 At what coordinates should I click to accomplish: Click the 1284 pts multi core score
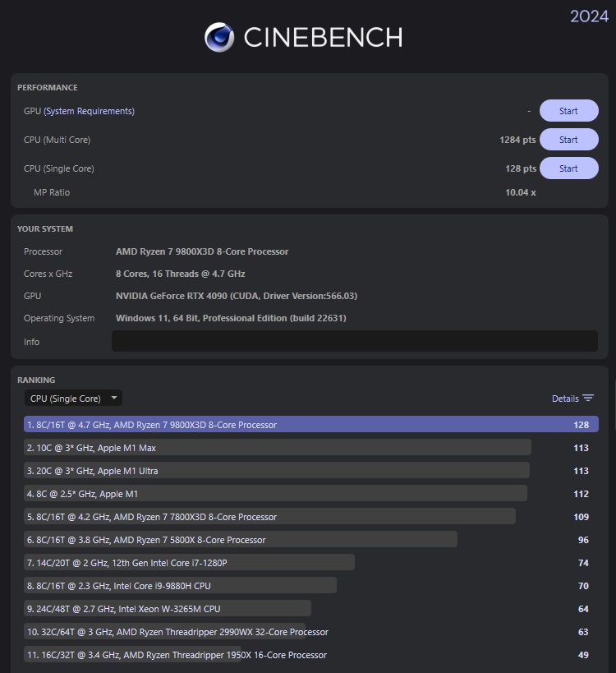[x=517, y=140]
